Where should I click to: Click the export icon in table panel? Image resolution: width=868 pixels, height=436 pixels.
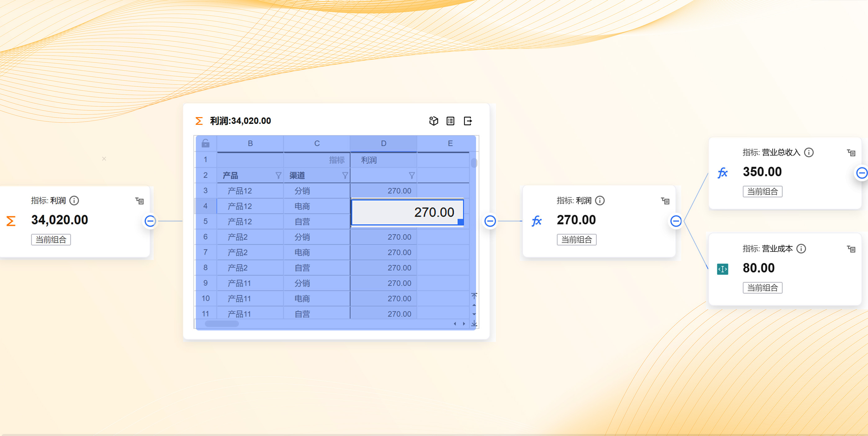click(468, 121)
